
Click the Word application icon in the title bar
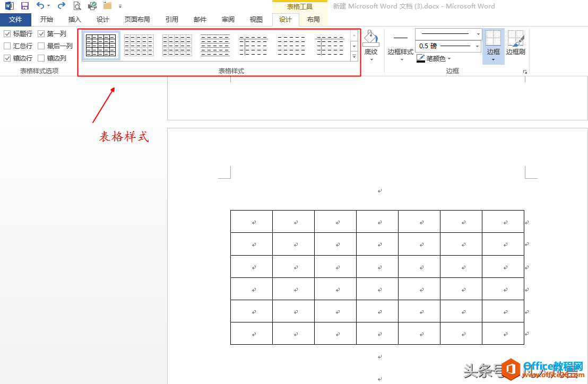[10, 6]
